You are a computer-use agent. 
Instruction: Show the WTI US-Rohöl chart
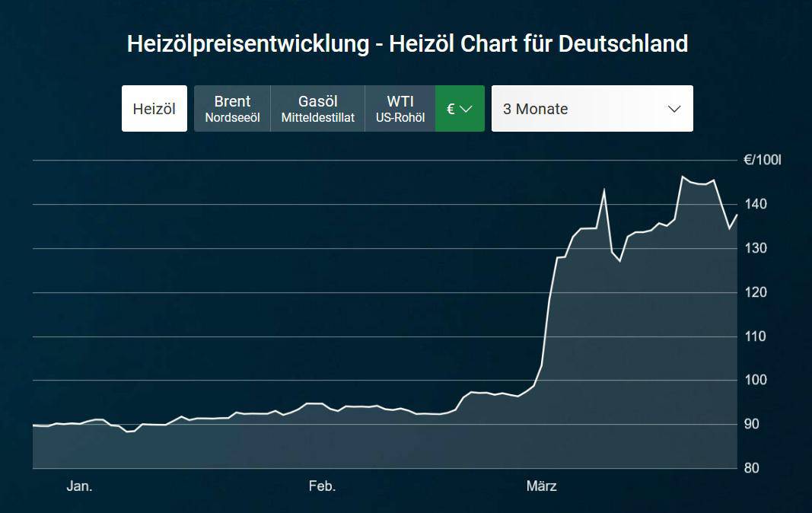pos(400,108)
